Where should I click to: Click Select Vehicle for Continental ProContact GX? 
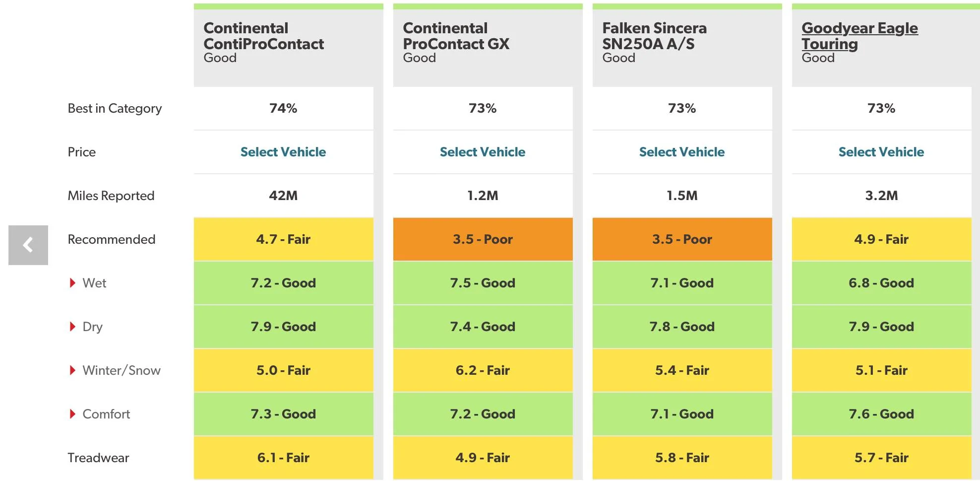[x=483, y=152]
